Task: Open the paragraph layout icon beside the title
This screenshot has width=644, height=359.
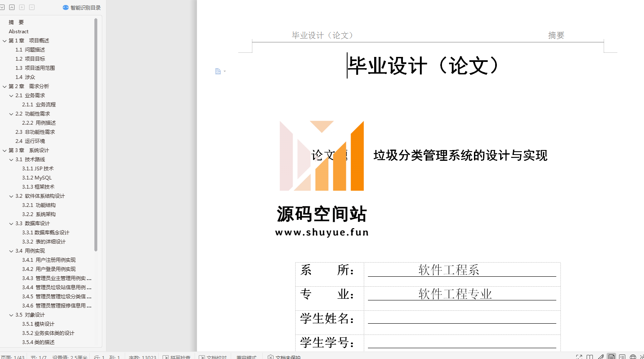Action: coord(218,71)
